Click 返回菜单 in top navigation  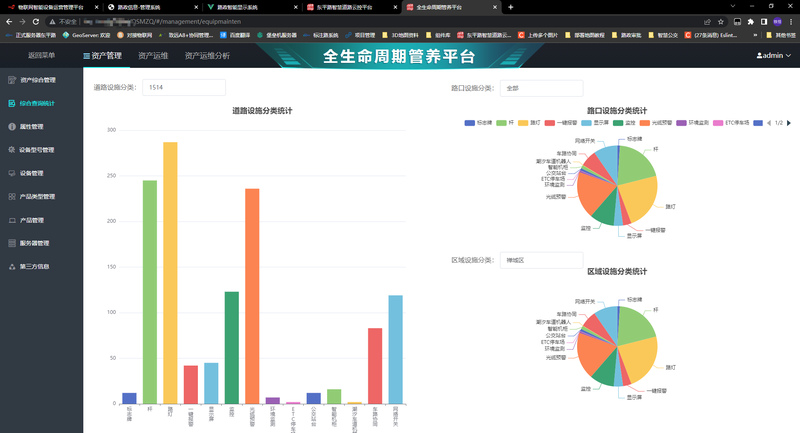(x=41, y=55)
